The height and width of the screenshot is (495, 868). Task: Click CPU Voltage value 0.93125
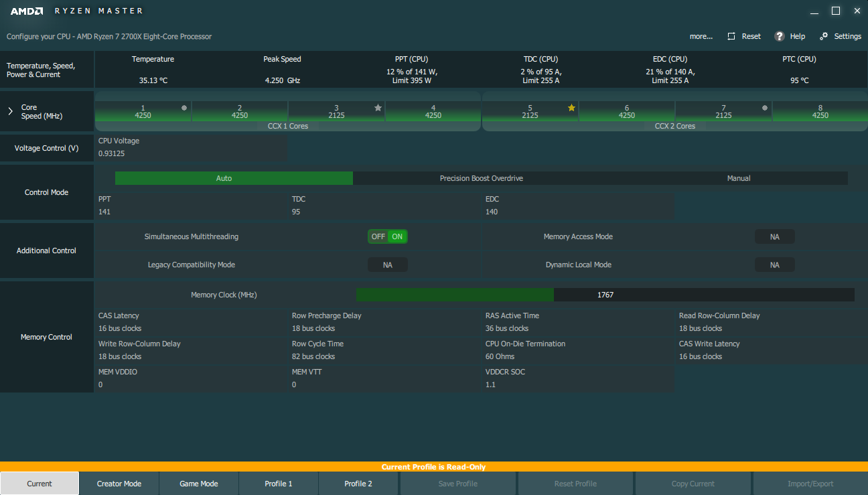pos(112,153)
